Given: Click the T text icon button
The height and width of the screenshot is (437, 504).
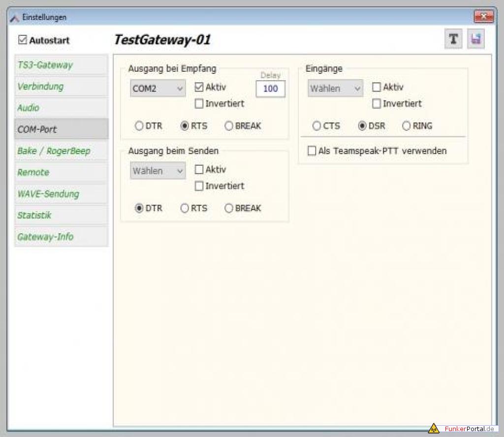Looking at the screenshot, I should 453,39.
